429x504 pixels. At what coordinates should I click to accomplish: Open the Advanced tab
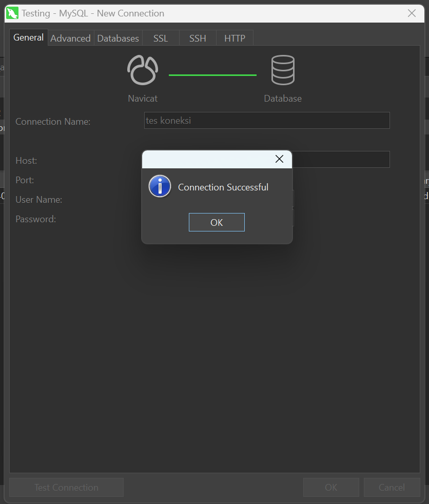coord(71,38)
